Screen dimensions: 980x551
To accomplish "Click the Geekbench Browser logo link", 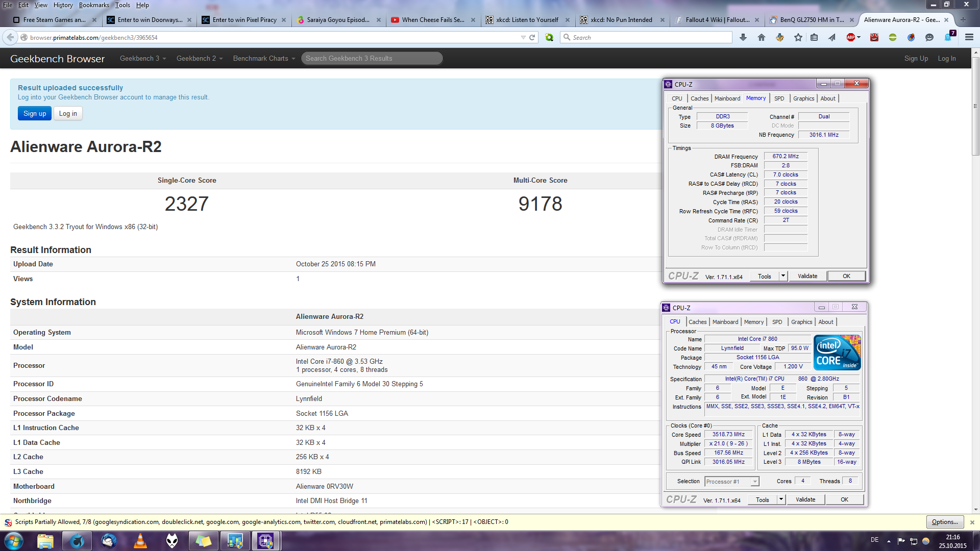I will tap(57, 59).
